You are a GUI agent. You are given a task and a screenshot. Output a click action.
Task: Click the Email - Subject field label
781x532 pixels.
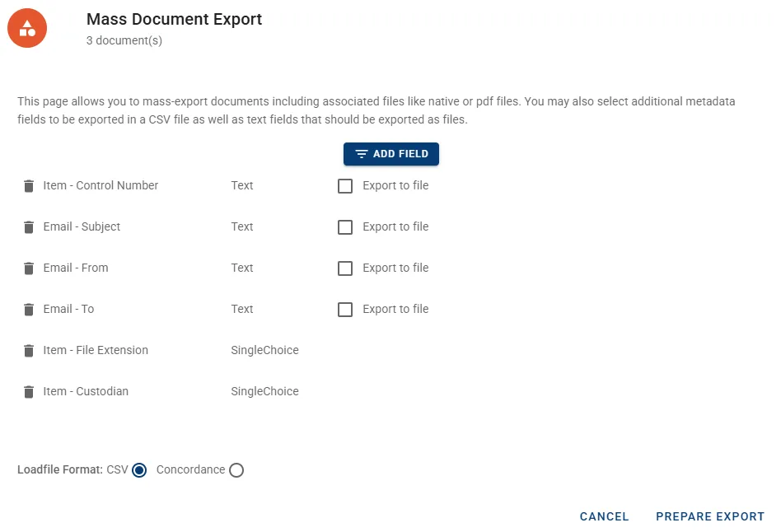[x=82, y=226]
